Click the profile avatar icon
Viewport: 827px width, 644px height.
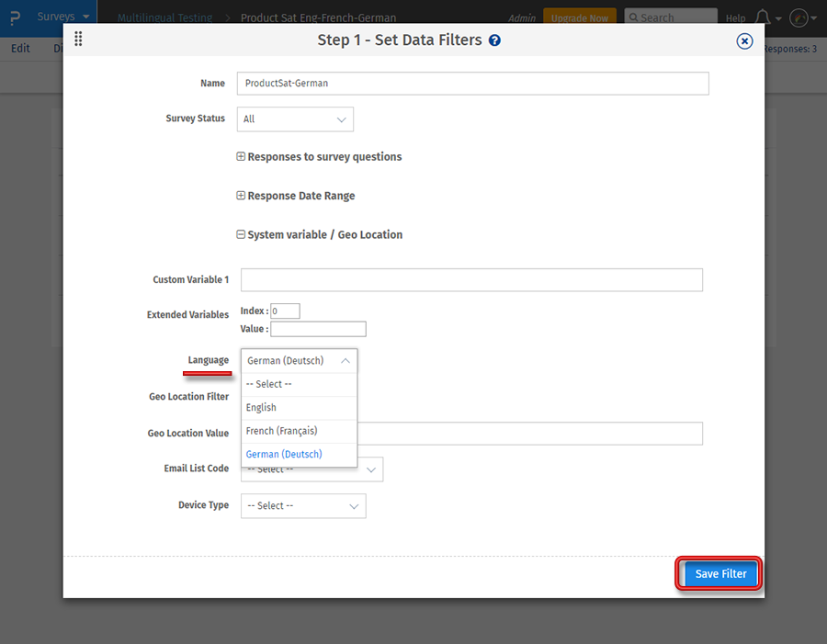[799, 17]
